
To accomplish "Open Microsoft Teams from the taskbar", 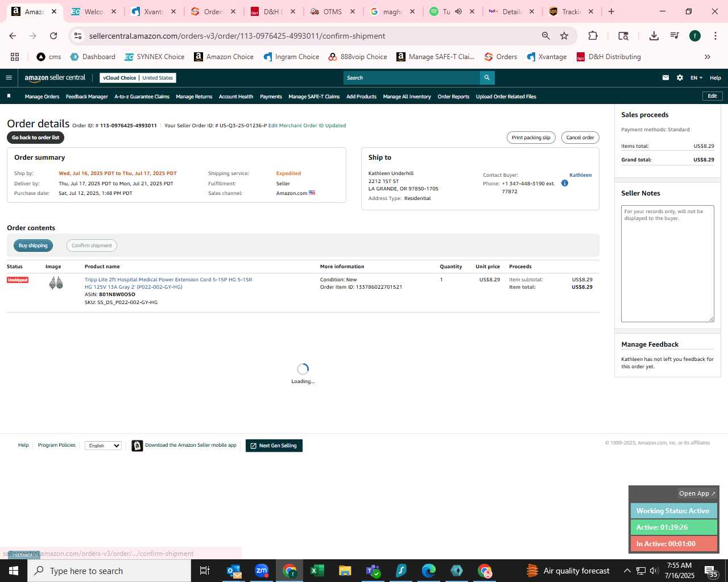I will point(373,571).
